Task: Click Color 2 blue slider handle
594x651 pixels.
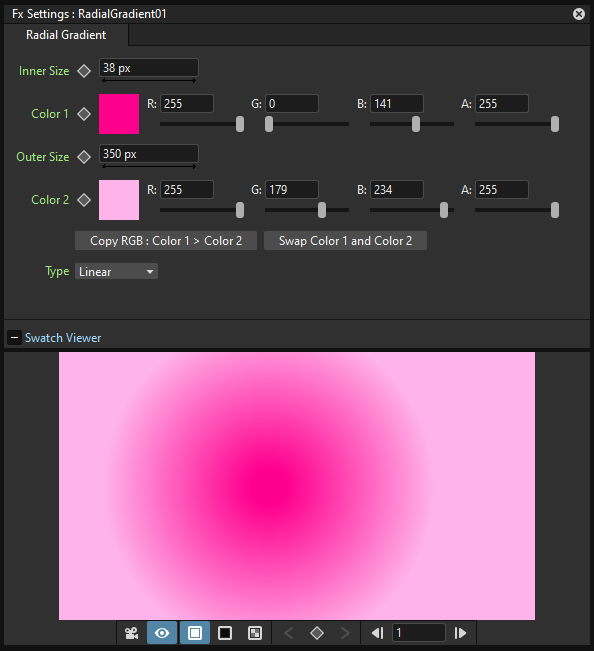Action: pyautogui.click(x=444, y=210)
